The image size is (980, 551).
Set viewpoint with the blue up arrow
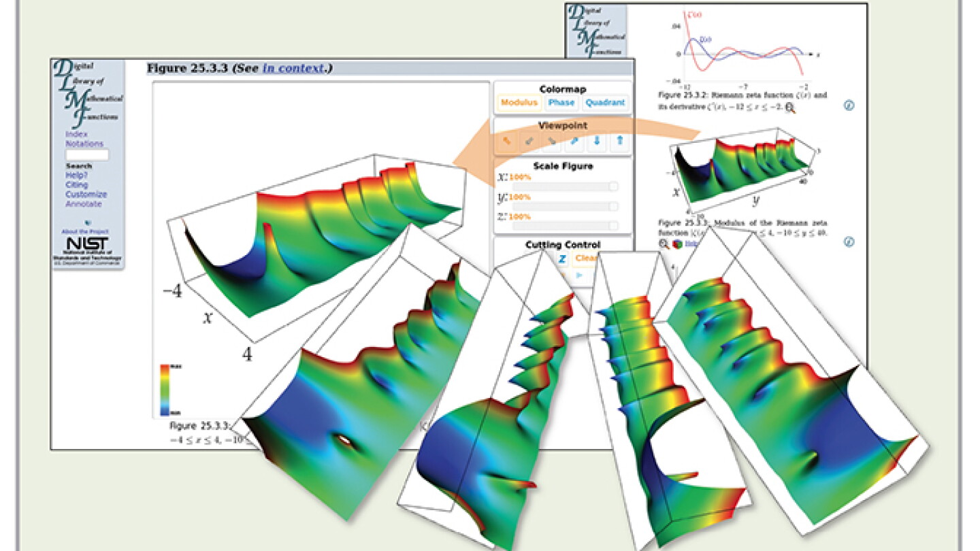(x=619, y=142)
